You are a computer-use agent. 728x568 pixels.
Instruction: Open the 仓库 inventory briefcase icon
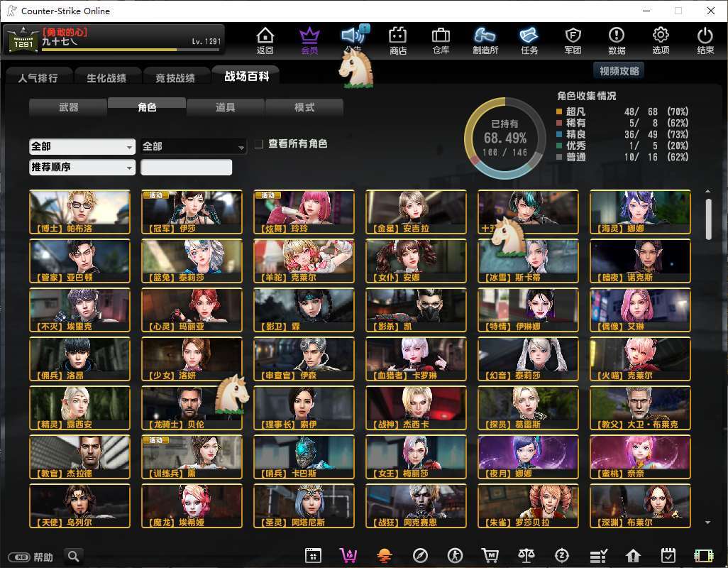(441, 40)
